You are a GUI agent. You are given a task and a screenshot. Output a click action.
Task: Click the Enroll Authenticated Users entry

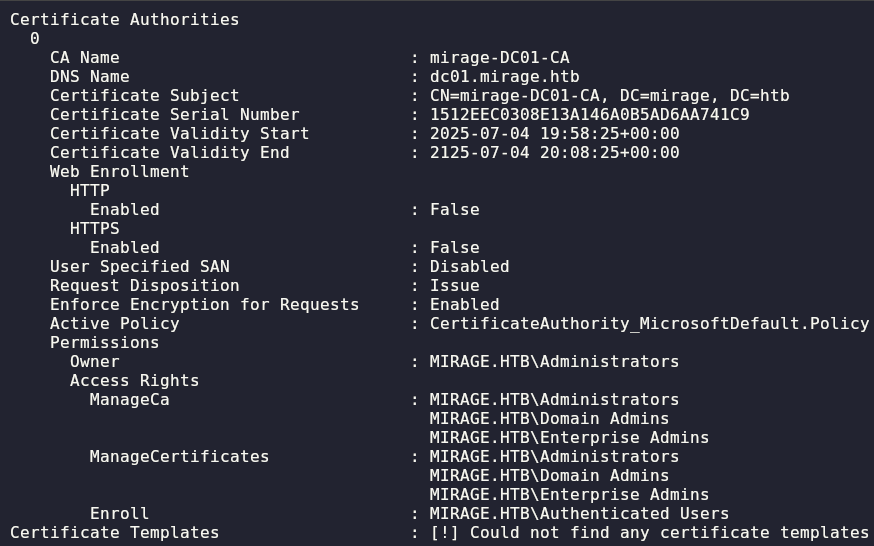pos(579,513)
